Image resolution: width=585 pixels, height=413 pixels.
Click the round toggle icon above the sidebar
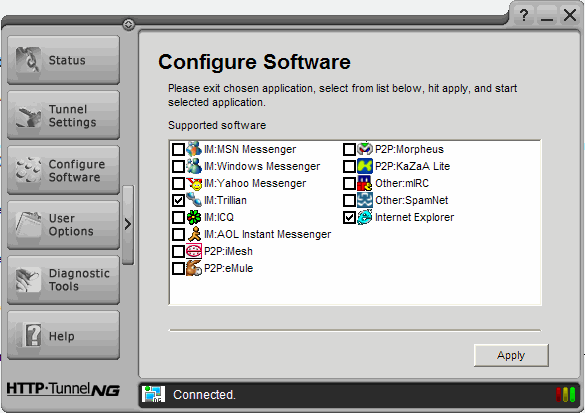[x=128, y=25]
